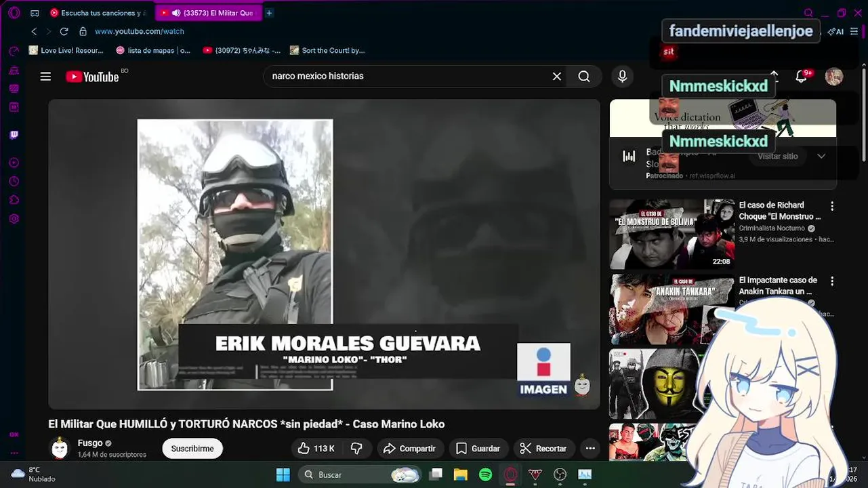The image size is (868, 488).
Task: Expand the sponsored ad chevron
Action: click(x=821, y=157)
